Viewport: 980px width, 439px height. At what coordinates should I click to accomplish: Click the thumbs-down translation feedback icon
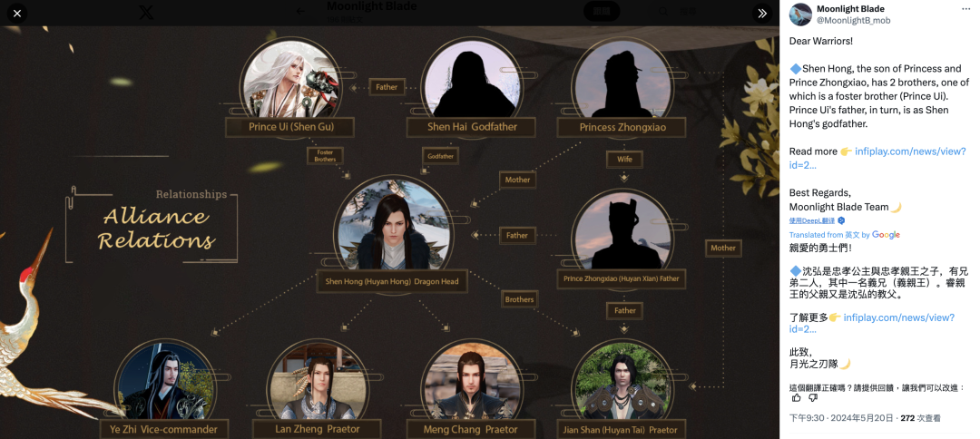(x=813, y=398)
